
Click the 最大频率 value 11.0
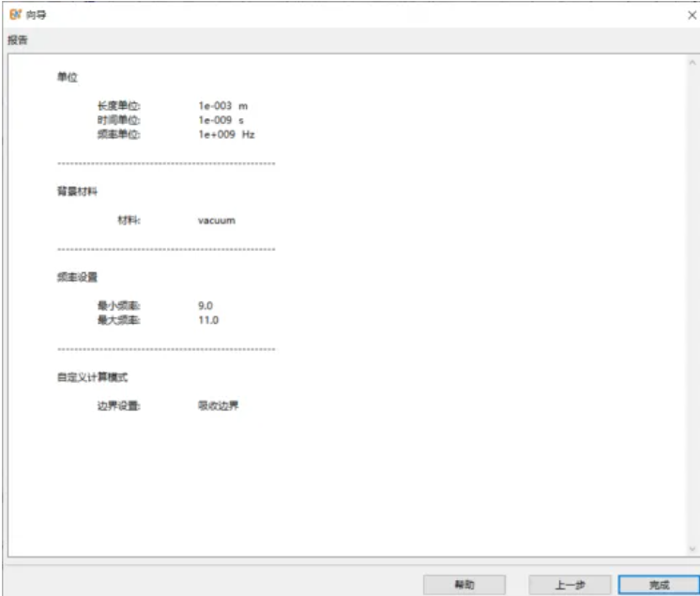tap(207, 320)
